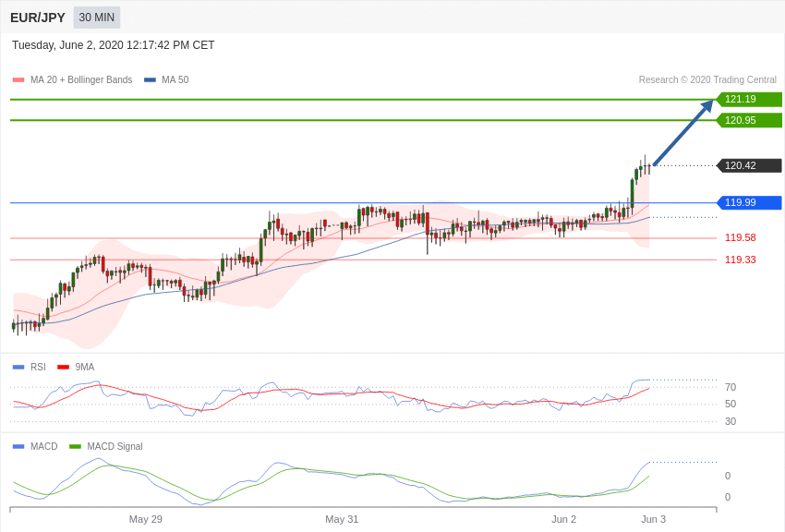The image size is (785, 532).
Task: Click the 119.58 red support label
Action: point(741,237)
